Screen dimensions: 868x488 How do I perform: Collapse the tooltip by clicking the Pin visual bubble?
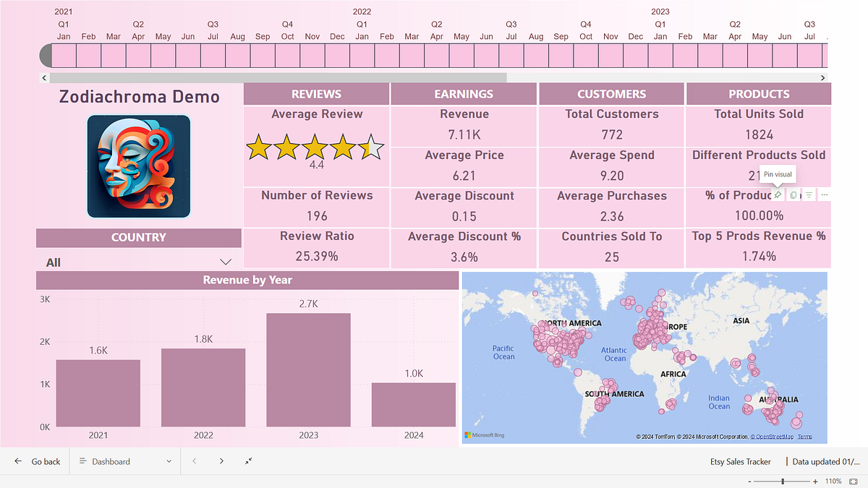click(x=777, y=174)
